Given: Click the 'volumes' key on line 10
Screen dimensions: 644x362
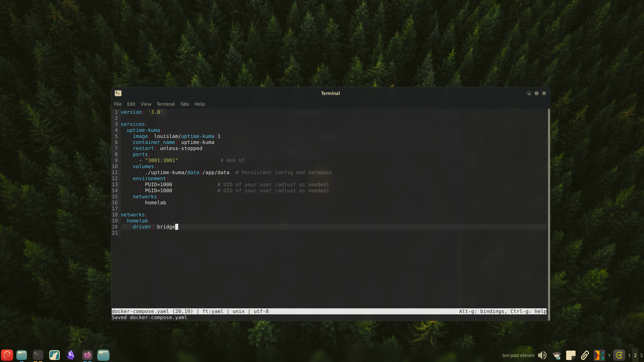Looking at the screenshot, I should click(x=143, y=166).
